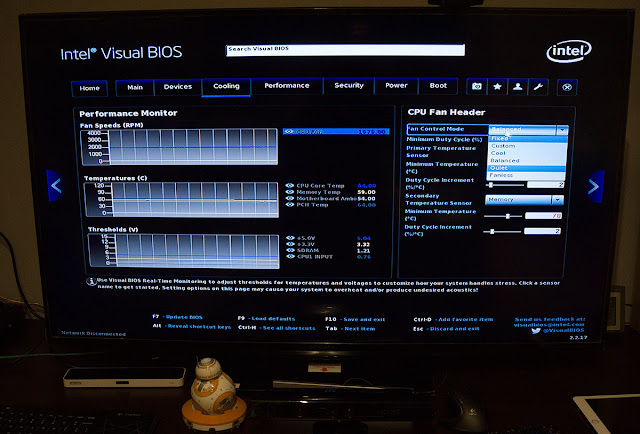Click the Discard and exit link
This screenshot has width=640, height=434.
click(455, 329)
